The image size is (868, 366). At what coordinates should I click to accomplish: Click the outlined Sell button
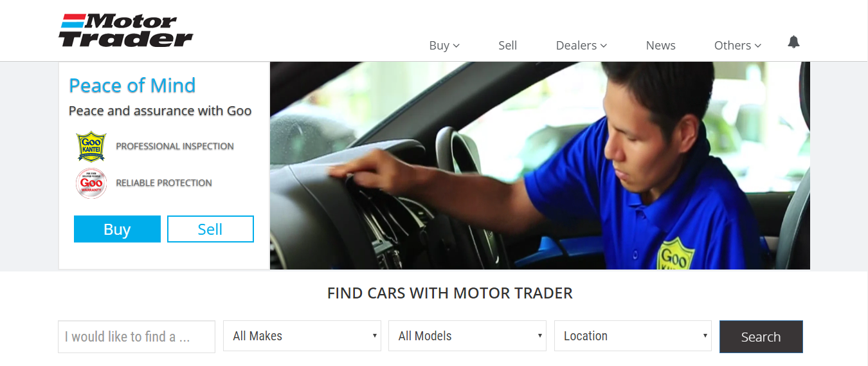coord(210,229)
